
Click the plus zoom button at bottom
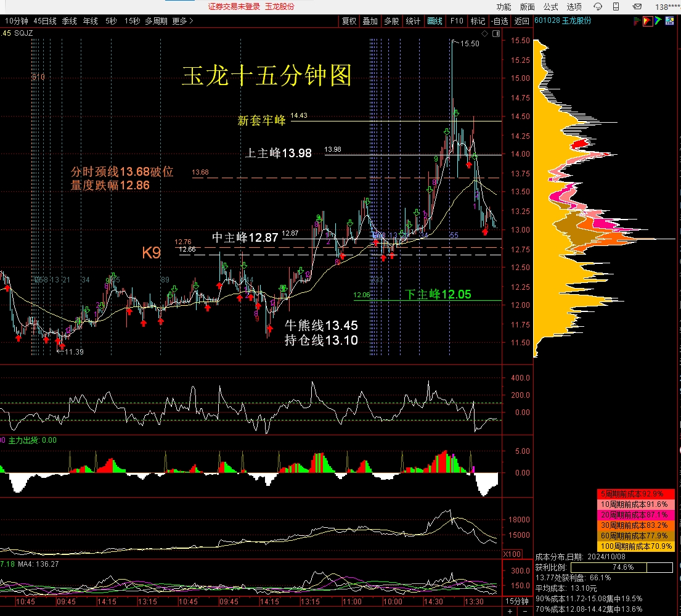(x=510, y=611)
